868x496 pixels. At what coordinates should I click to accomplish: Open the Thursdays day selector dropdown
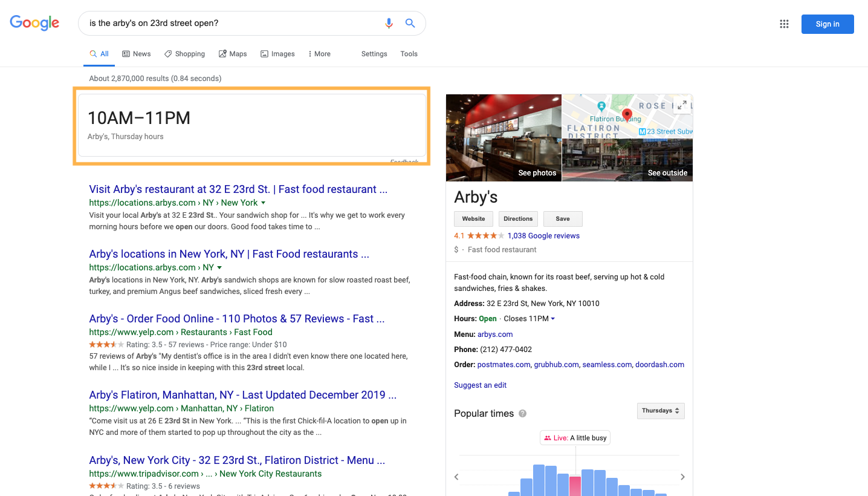(661, 411)
